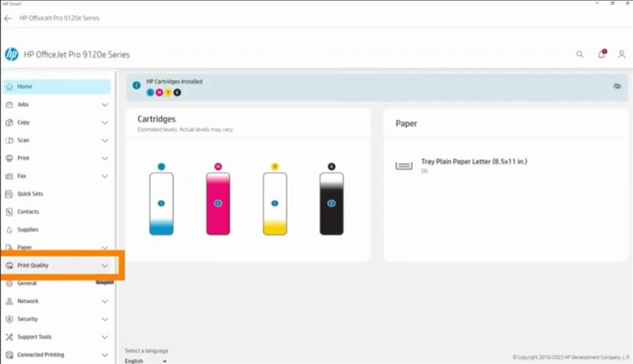The width and height of the screenshot is (633, 364).
Task: Open the user account icon
Action: click(x=622, y=54)
